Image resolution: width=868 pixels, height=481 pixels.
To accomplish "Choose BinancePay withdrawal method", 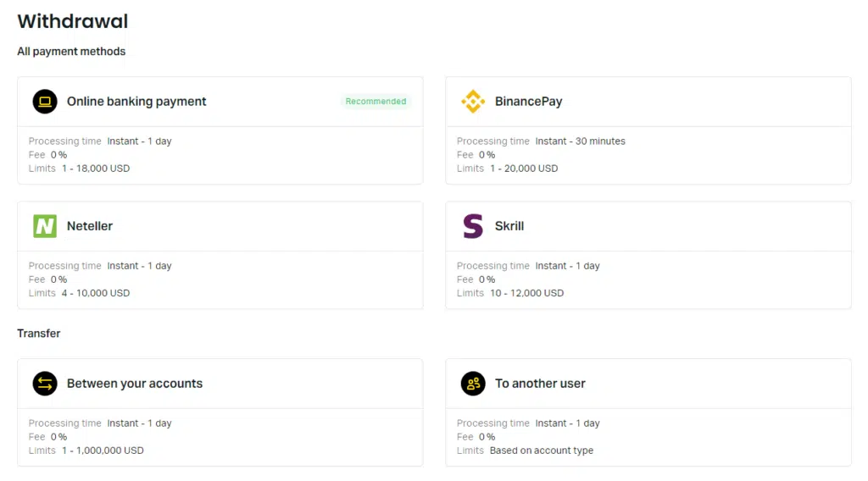I will [648, 130].
